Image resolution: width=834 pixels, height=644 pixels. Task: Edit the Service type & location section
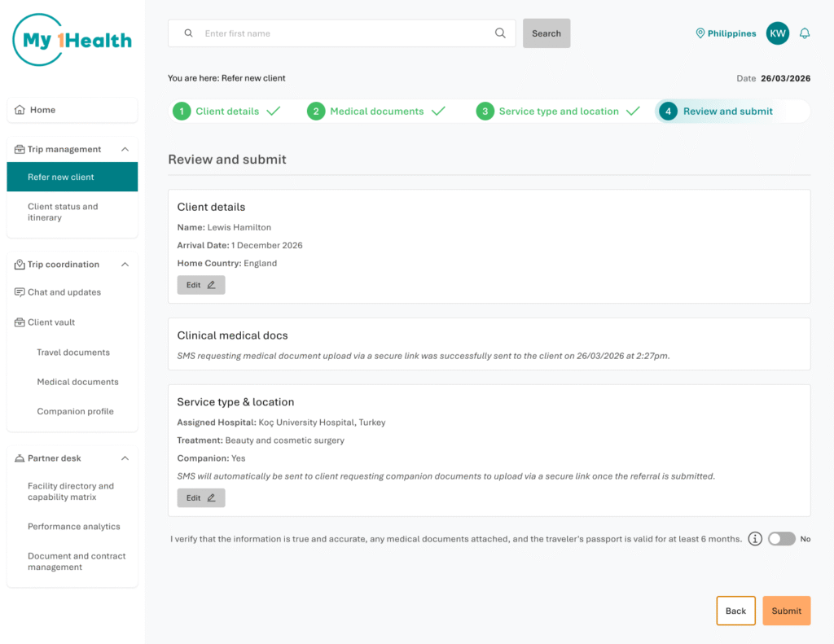click(x=201, y=497)
